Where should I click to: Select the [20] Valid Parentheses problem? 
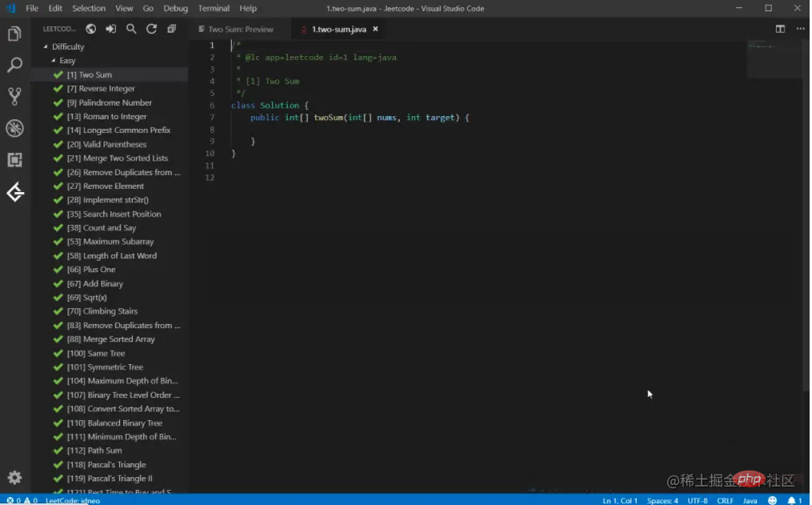(114, 145)
